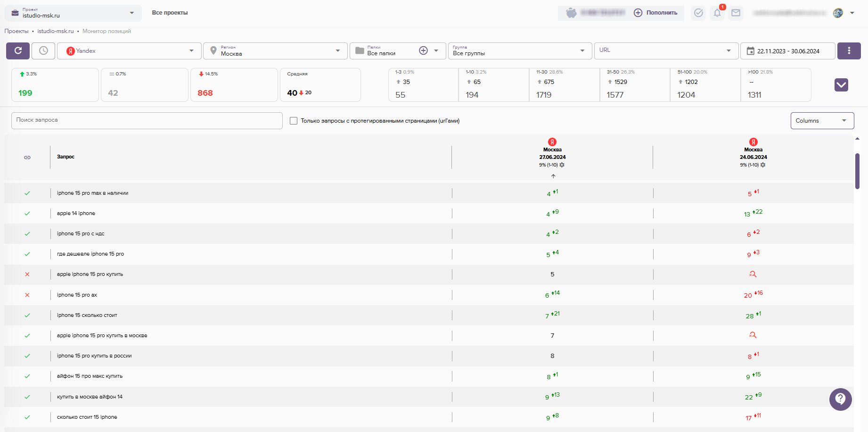The image size is (868, 432).
Task: Open the Все проекты menu
Action: pyautogui.click(x=170, y=13)
